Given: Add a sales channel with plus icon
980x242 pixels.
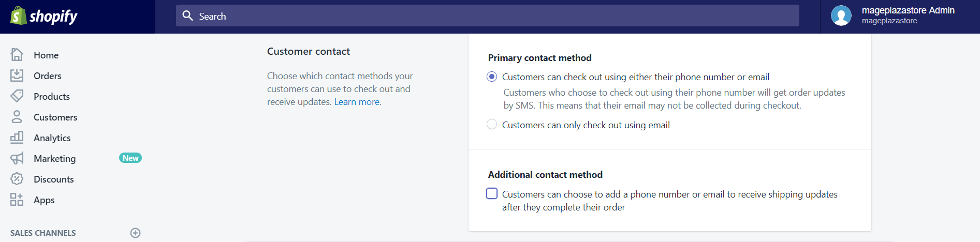Looking at the screenshot, I should (x=136, y=233).
